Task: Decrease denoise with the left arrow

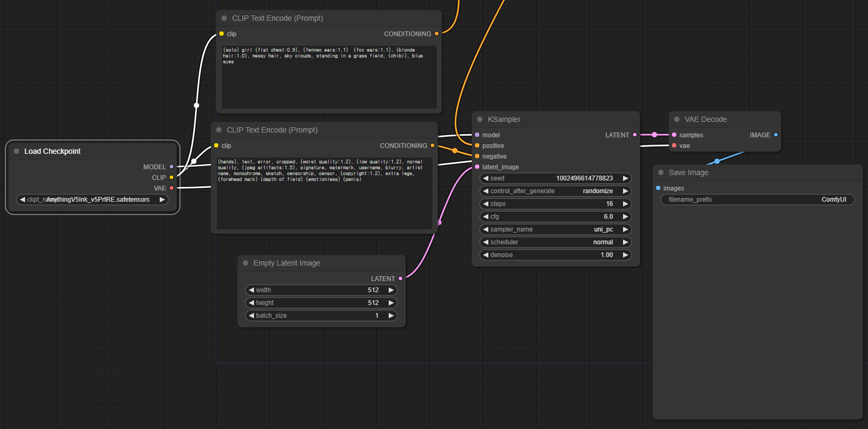Action: pyautogui.click(x=486, y=255)
